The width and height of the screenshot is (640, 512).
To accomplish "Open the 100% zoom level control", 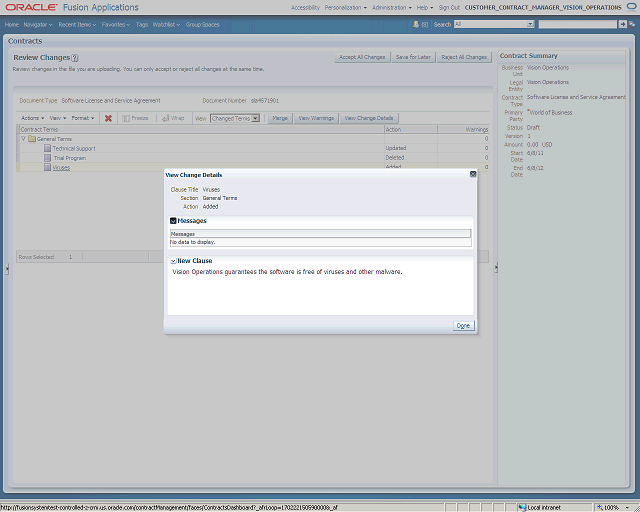I will (x=613, y=508).
